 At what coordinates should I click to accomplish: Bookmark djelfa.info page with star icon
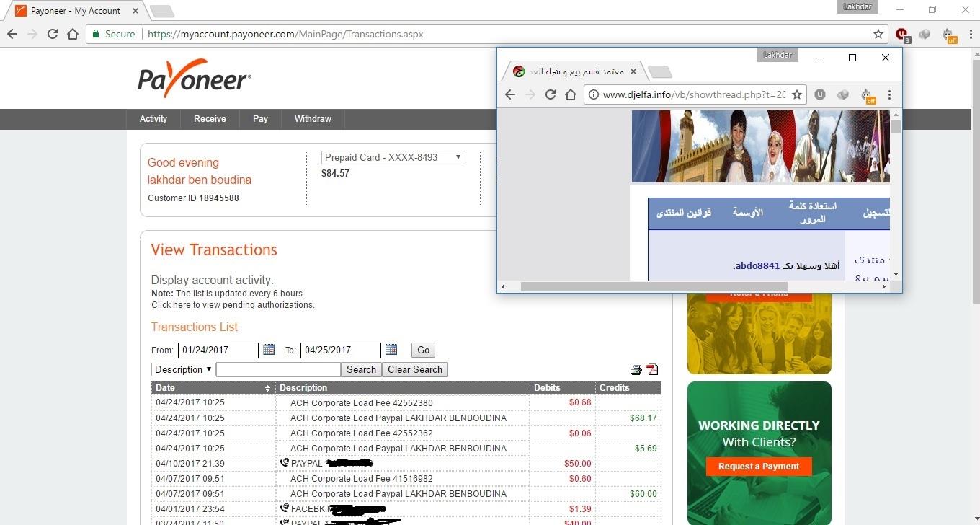pos(796,94)
